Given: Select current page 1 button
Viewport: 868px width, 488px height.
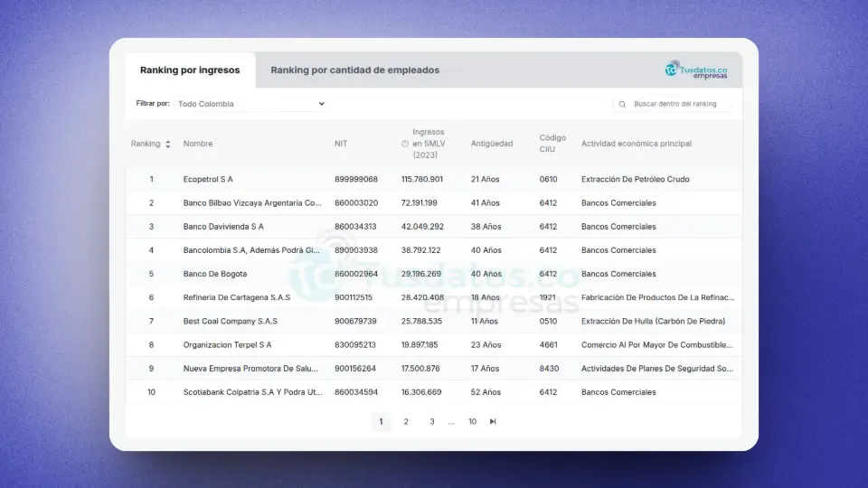Looking at the screenshot, I should coord(381,421).
